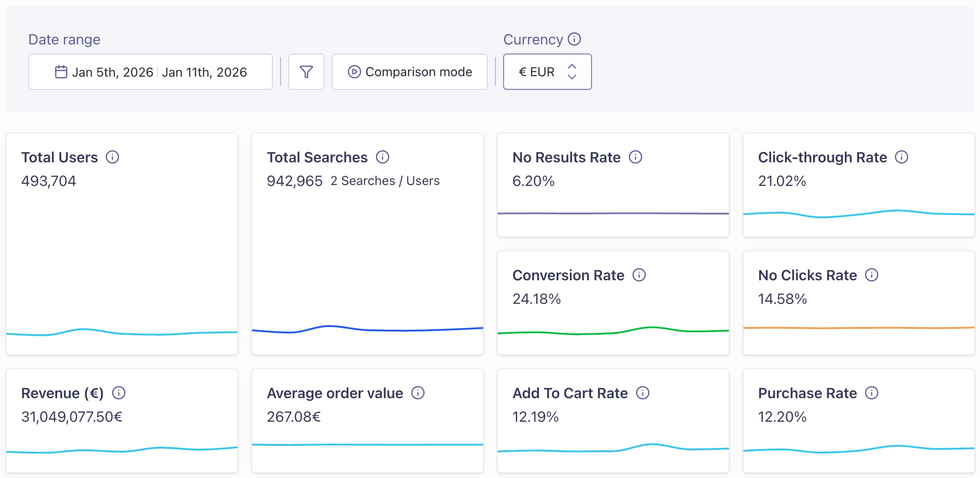Click the Jan 5th start date field
Image resolution: width=980 pixels, height=478 pixels.
click(x=112, y=72)
